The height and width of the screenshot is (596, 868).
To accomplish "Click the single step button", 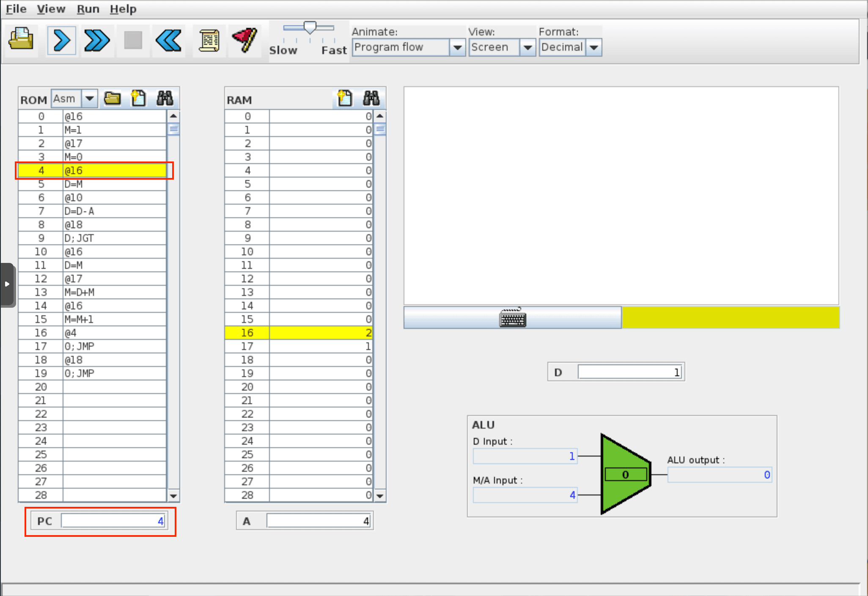I will click(x=62, y=41).
